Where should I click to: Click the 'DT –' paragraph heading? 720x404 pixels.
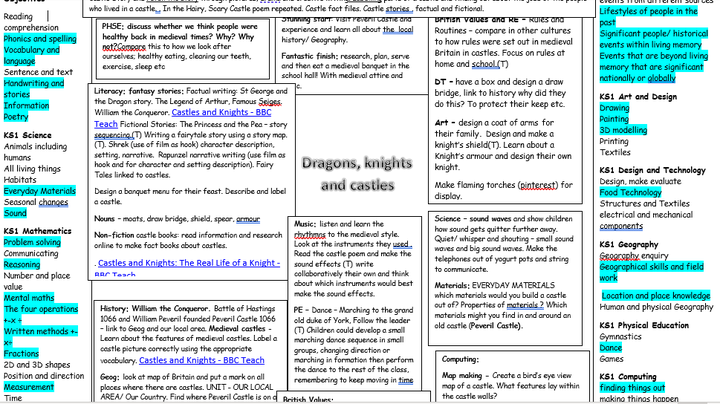[x=444, y=82]
